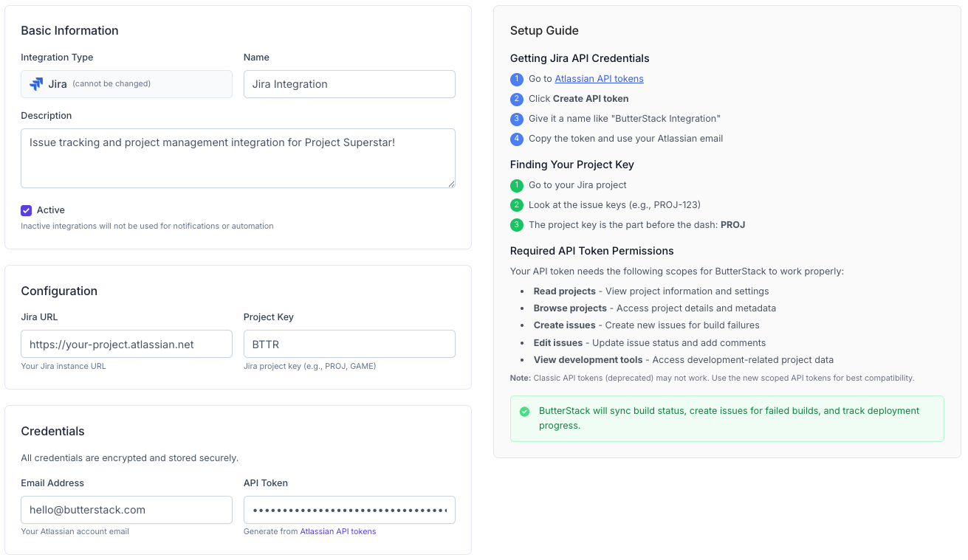Focus the Project Key field containing BTTR
Image resolution: width=968 pixels, height=560 pixels.
(349, 344)
